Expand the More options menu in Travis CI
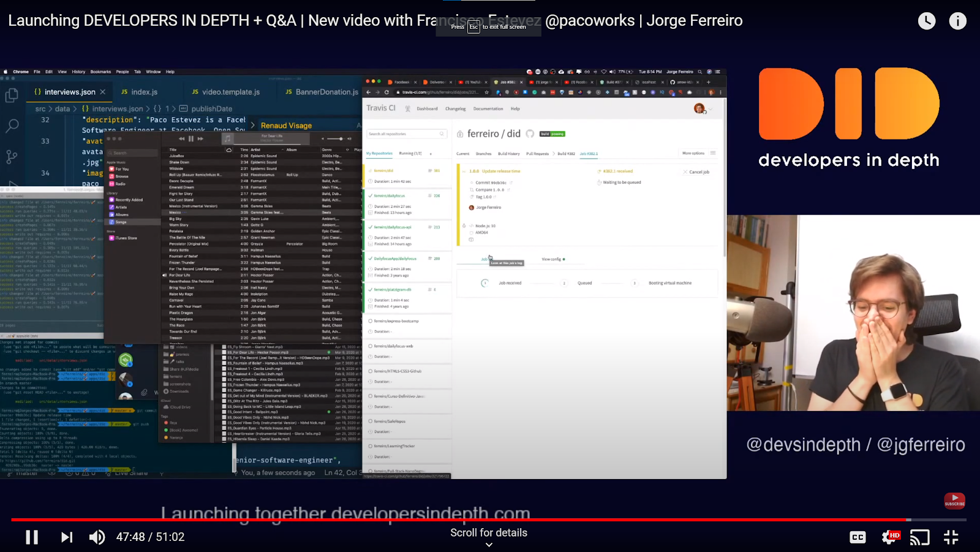980x552 pixels. (x=699, y=153)
